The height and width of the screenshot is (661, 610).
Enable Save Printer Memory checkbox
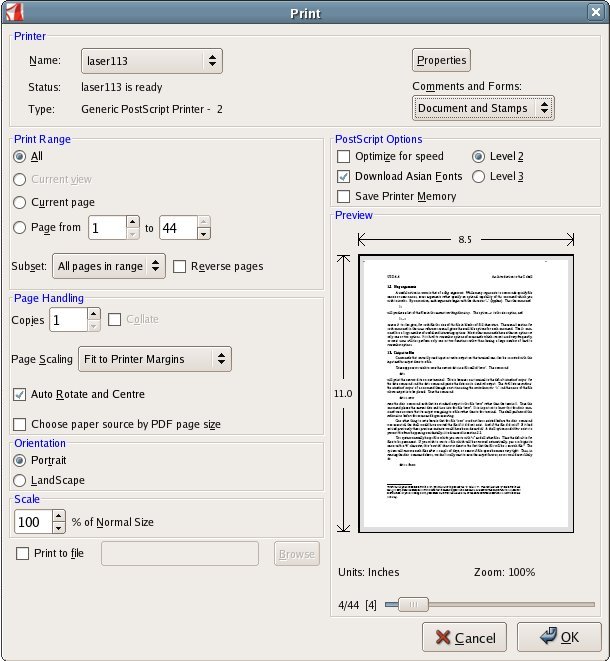pos(344,196)
